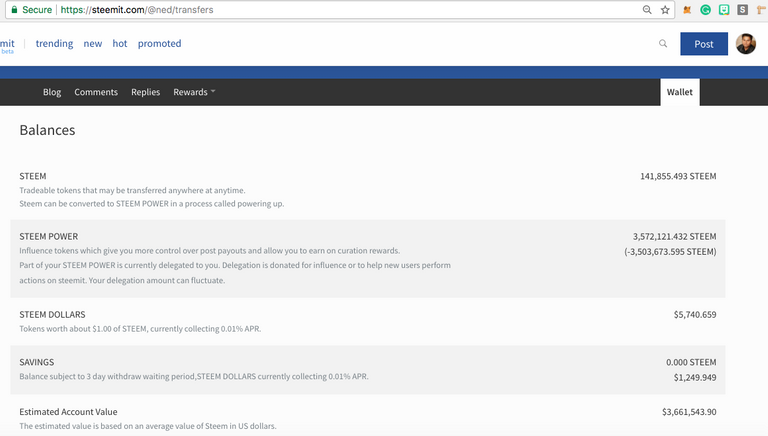Open the Replies tab
Viewport: 768px width, 436px height.
145,92
